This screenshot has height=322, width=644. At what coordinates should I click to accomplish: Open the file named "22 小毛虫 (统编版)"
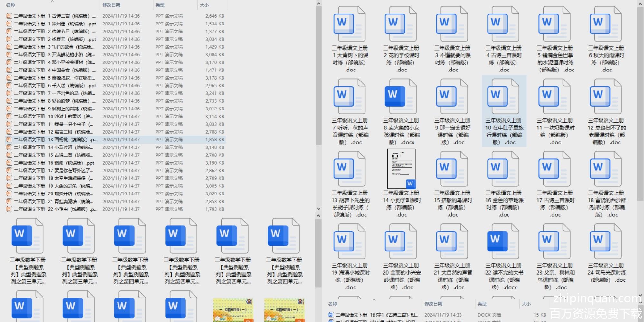click(55, 209)
